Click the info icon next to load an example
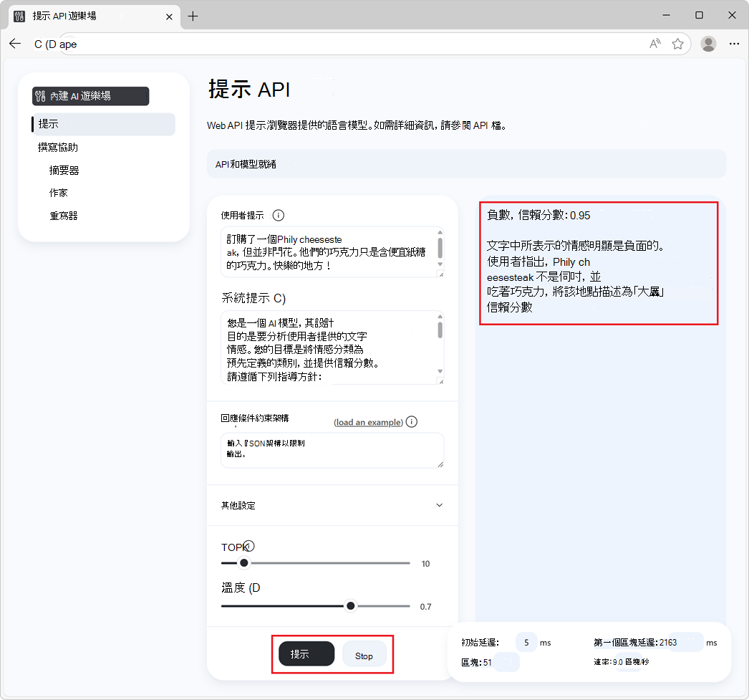 412,422
